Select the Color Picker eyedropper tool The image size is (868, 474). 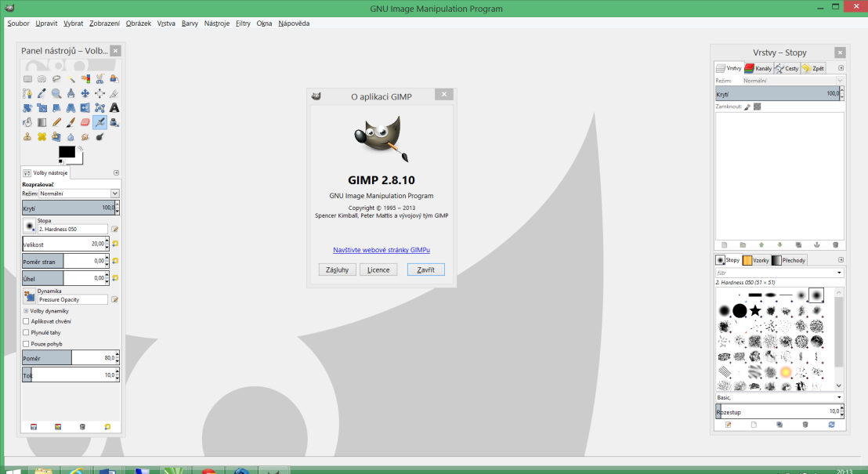42,93
